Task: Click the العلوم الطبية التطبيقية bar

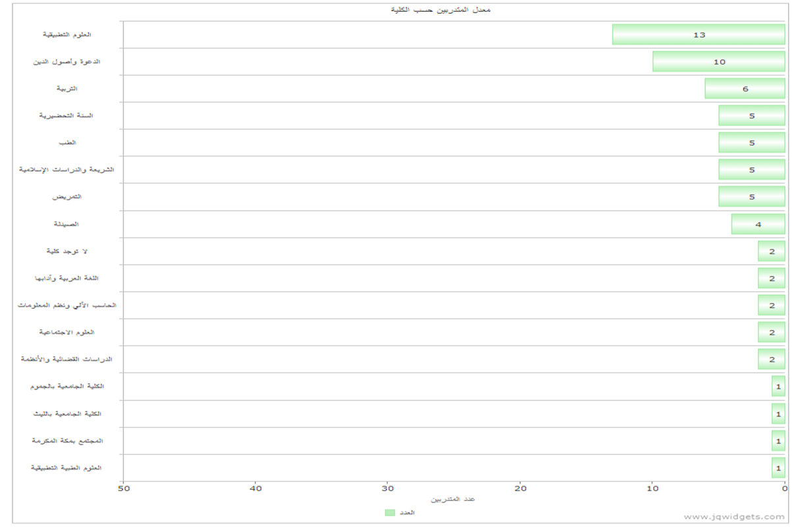Action: point(778,467)
